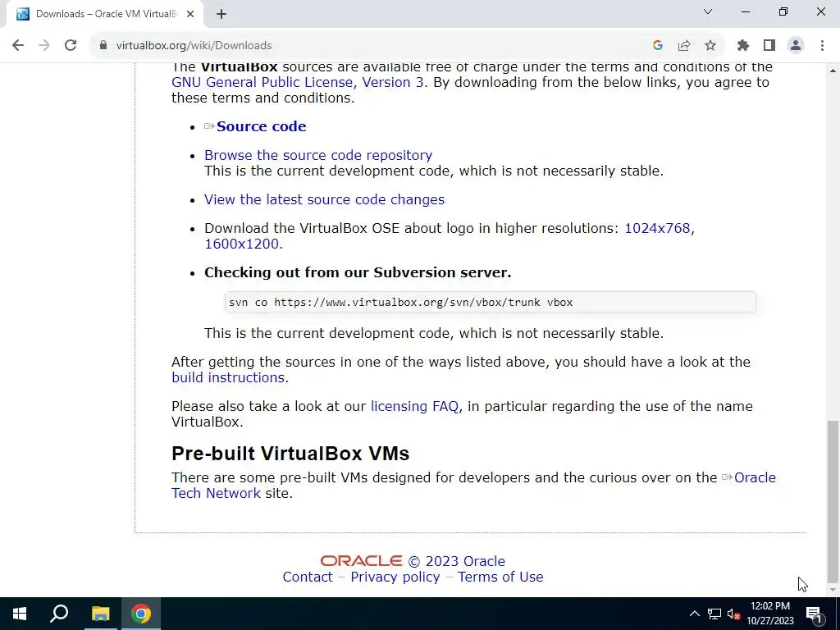840x630 pixels.
Task: Select the Downloads – Oracle VM VirtualBox tab
Action: coord(105,14)
